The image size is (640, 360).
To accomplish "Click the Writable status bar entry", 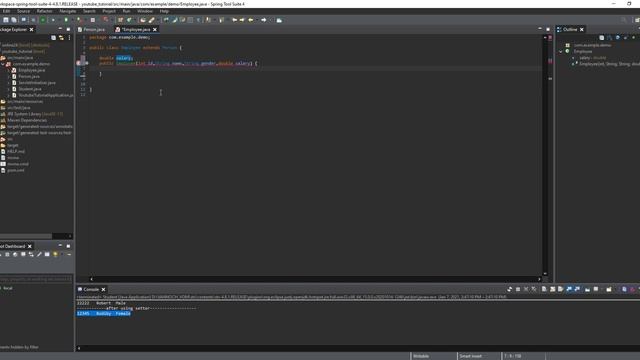I will [x=421, y=356].
